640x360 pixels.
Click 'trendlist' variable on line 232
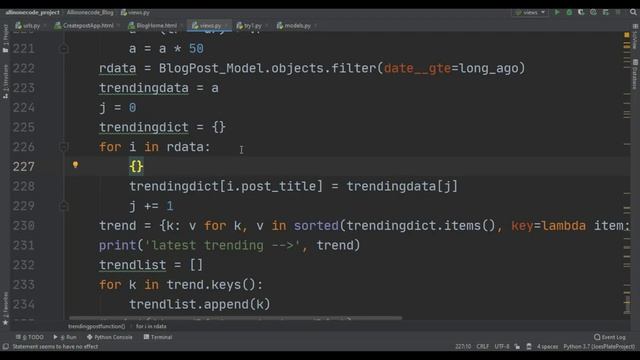(133, 265)
